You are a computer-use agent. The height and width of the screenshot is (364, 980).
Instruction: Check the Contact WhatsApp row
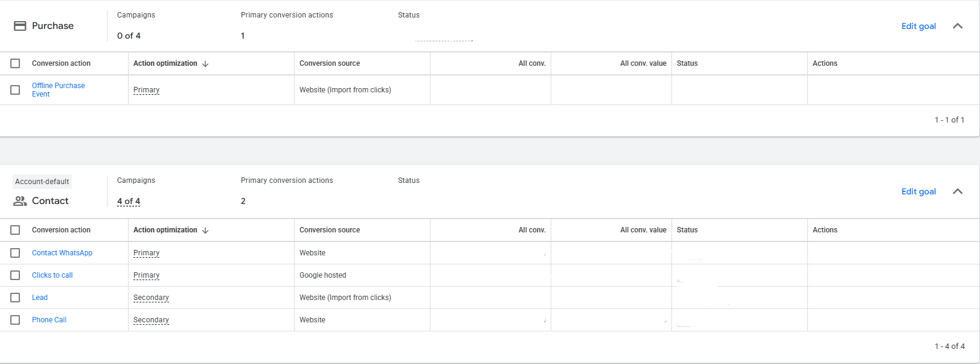pos(15,253)
